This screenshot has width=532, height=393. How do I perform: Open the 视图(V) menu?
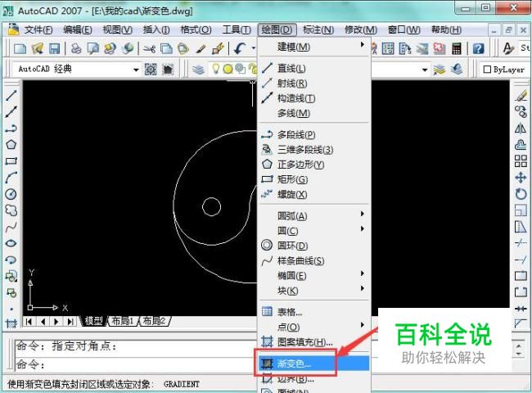pyautogui.click(x=117, y=30)
